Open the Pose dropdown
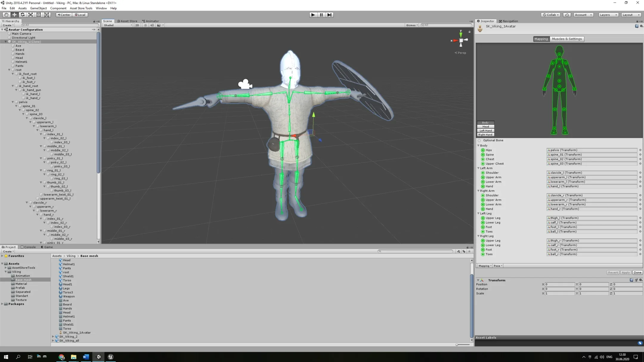The height and width of the screenshot is (362, 644). coord(498,266)
